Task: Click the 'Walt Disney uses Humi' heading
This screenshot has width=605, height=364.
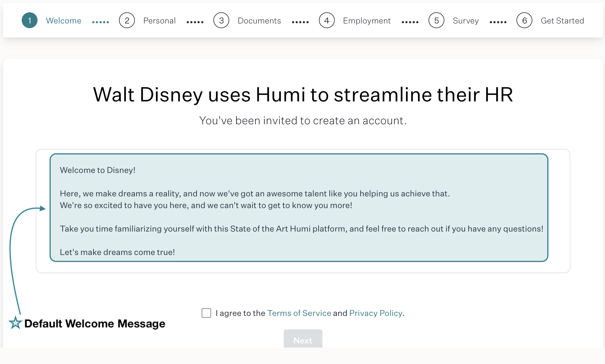Action: pos(303,95)
